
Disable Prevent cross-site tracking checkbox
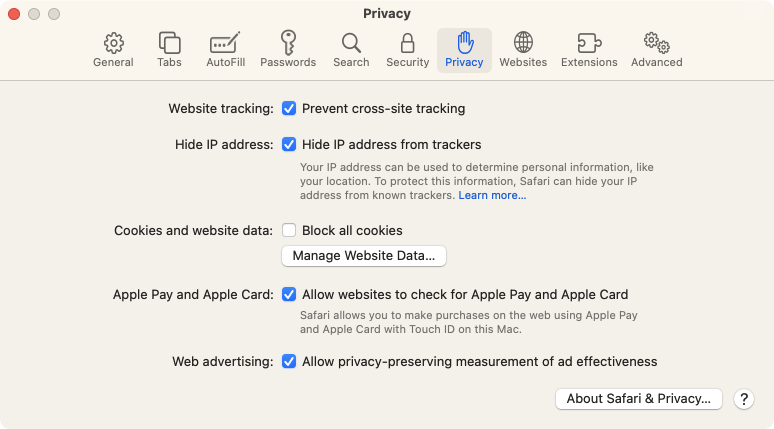tap(289, 108)
